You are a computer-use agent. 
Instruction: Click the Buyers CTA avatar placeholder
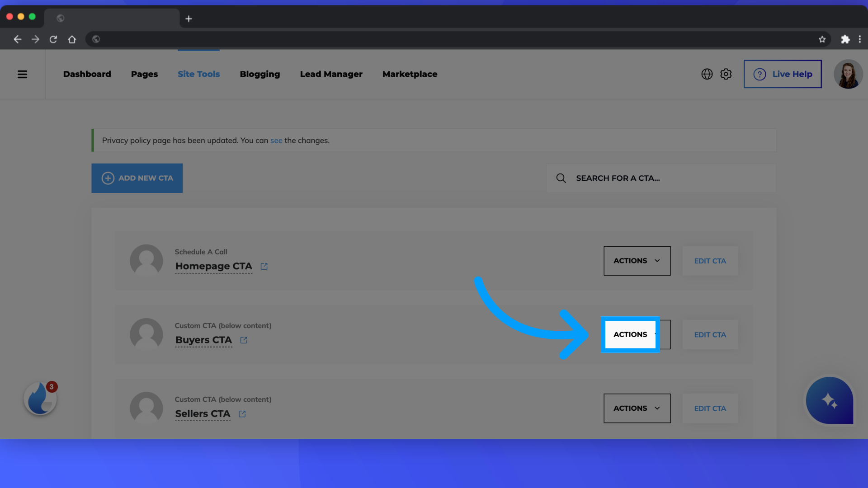(x=146, y=334)
